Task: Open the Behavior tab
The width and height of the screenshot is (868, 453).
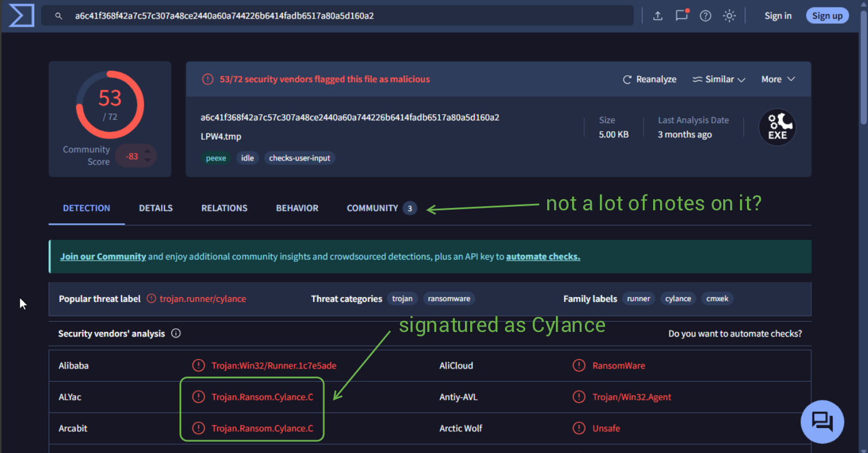Action: (297, 208)
